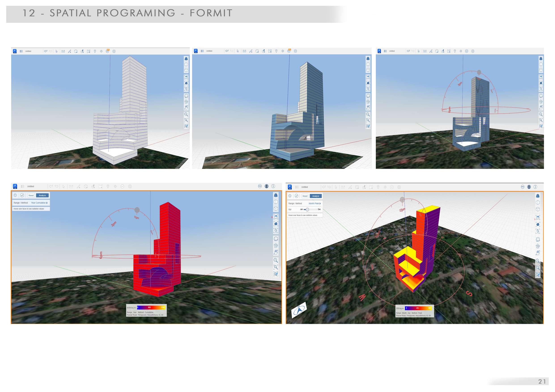Open the settings gear dropdown in first screenshot
The width and height of the screenshot is (555, 392).
(114, 51)
